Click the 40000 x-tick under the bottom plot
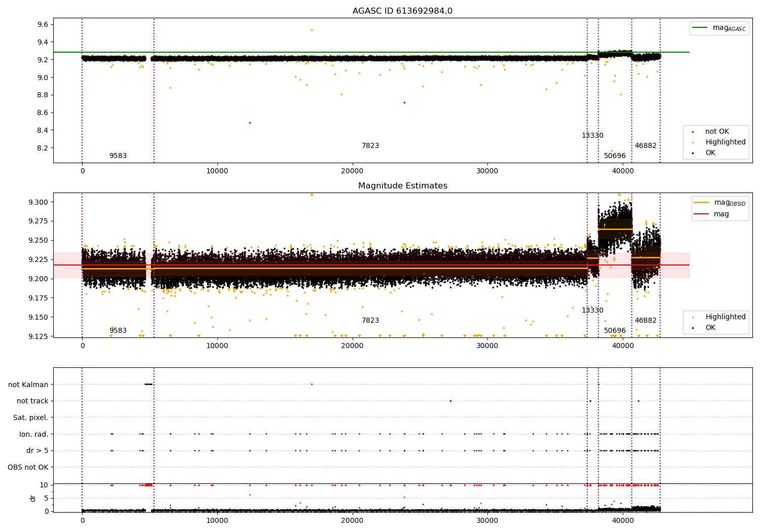760x532 pixels. tap(623, 520)
